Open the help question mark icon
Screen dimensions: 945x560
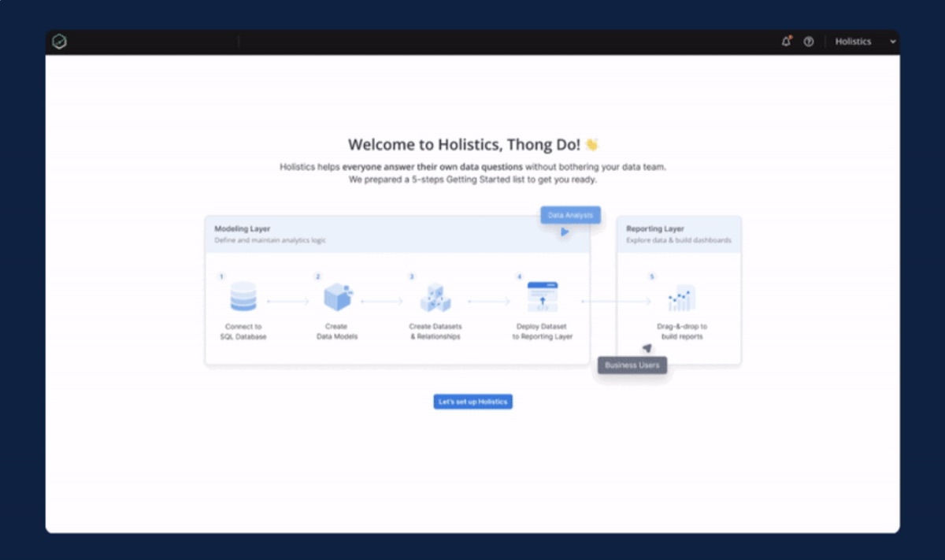pyautogui.click(x=809, y=42)
